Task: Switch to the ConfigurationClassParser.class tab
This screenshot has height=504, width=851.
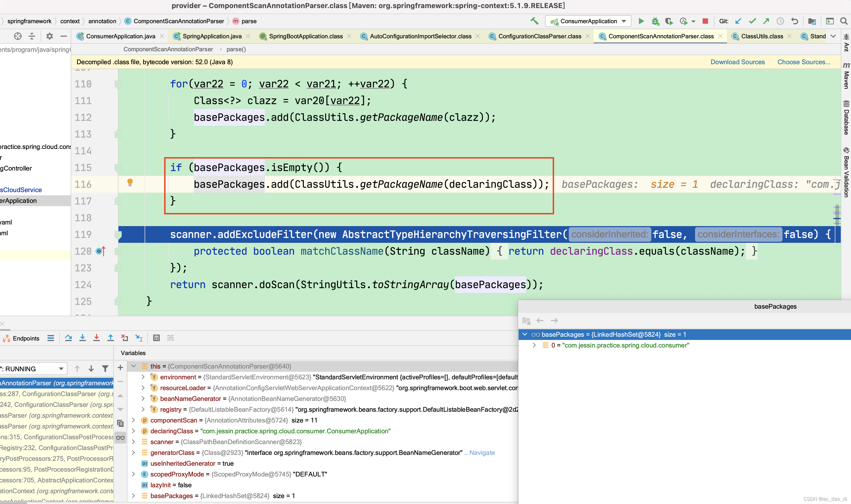Action: [540, 36]
